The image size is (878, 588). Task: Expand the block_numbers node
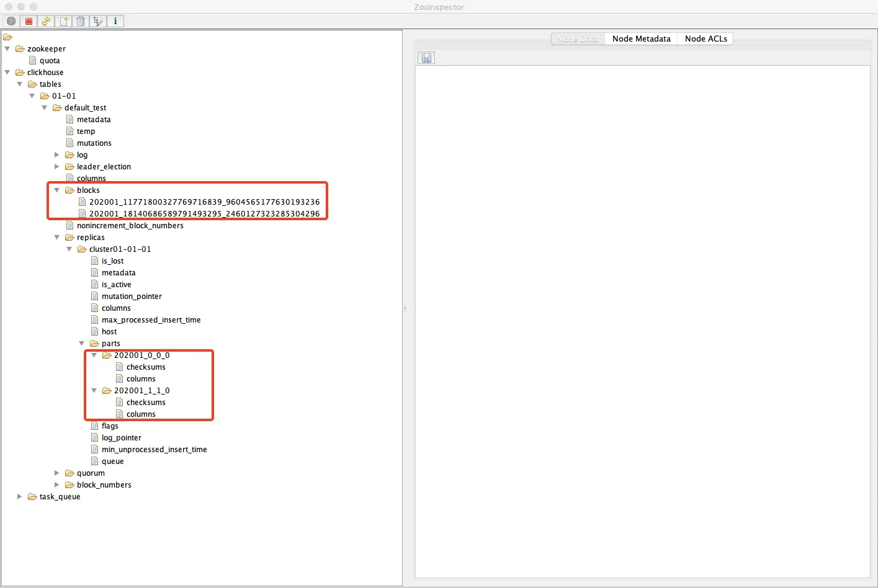[x=57, y=485]
